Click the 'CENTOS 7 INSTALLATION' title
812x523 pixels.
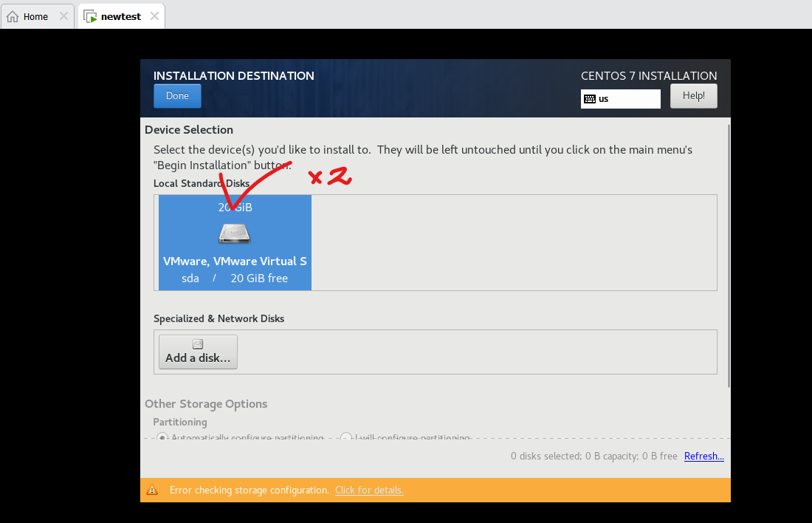click(649, 75)
